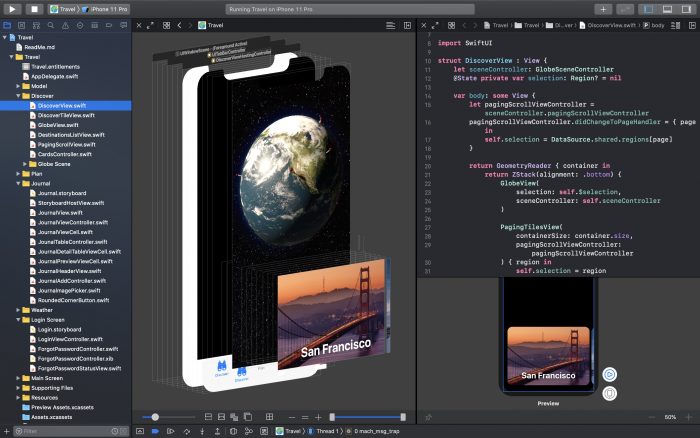
Task: Click the live preview play button
Action: [609, 374]
